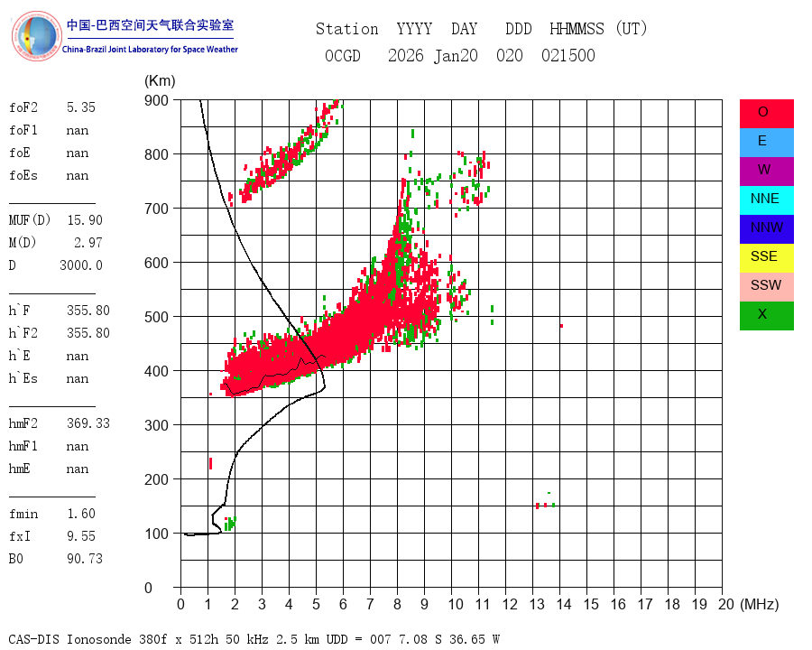Click the D value 3000.0
This screenshot has height=650, width=812.
tap(81, 265)
